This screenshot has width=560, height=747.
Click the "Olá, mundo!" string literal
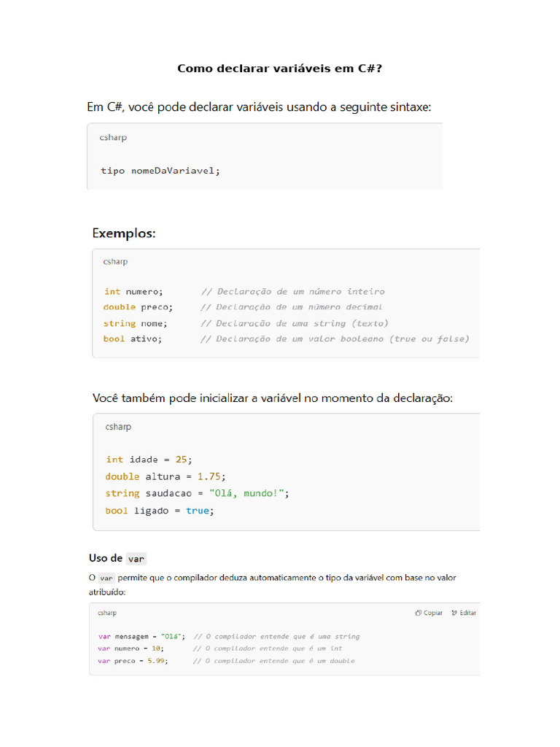pos(247,493)
